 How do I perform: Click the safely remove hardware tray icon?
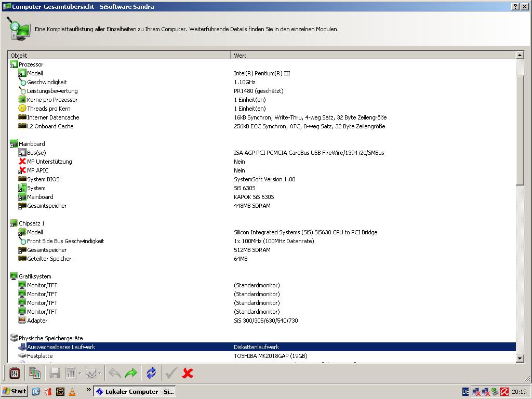point(495,392)
